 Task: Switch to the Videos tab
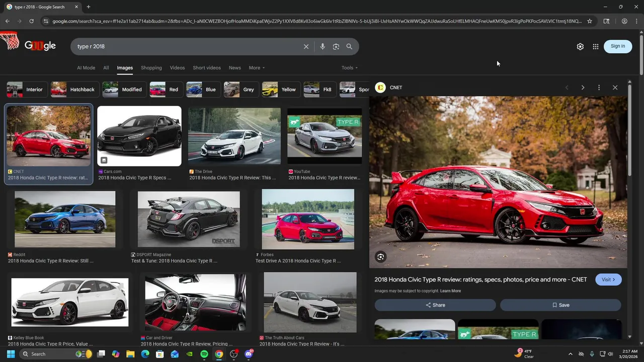tap(177, 68)
